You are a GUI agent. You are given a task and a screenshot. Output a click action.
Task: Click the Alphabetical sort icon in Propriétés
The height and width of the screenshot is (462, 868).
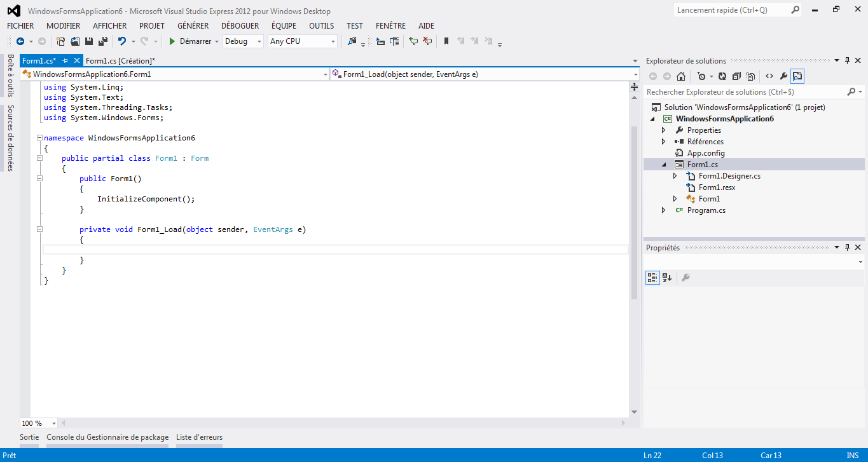pyautogui.click(x=667, y=278)
